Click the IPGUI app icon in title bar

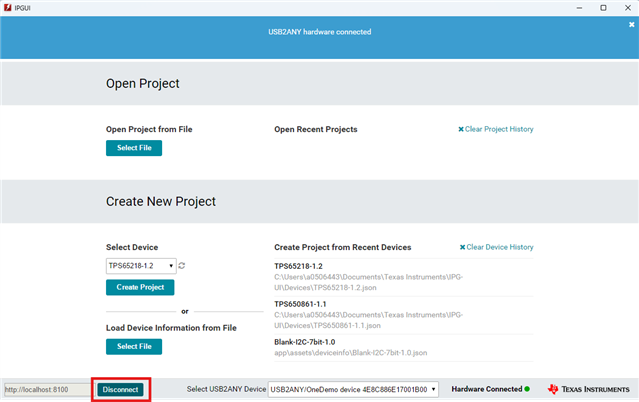[x=7, y=8]
